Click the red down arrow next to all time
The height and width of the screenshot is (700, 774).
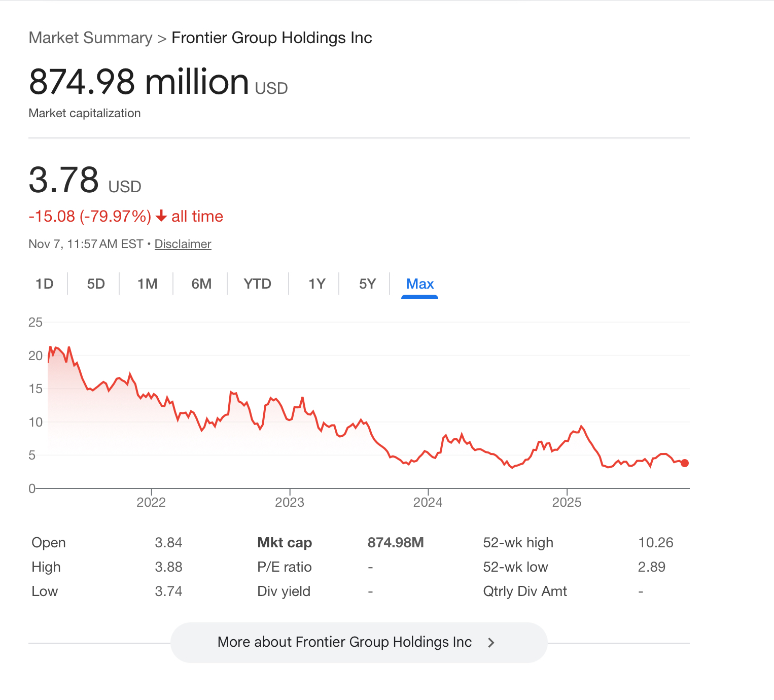[x=161, y=217]
